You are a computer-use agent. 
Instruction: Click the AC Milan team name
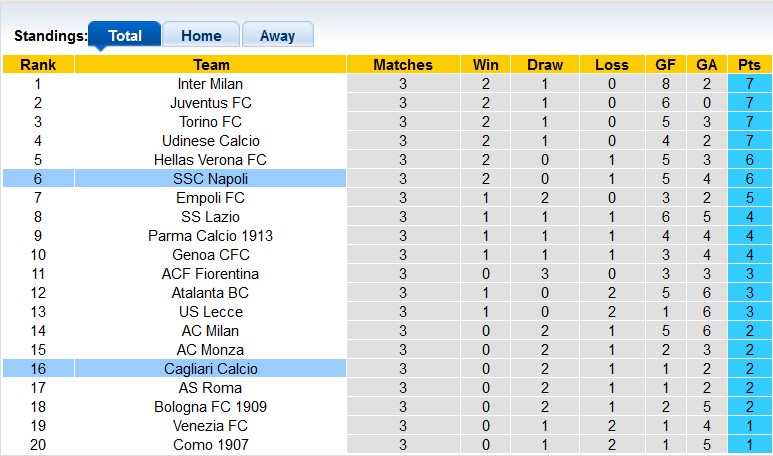(210, 331)
